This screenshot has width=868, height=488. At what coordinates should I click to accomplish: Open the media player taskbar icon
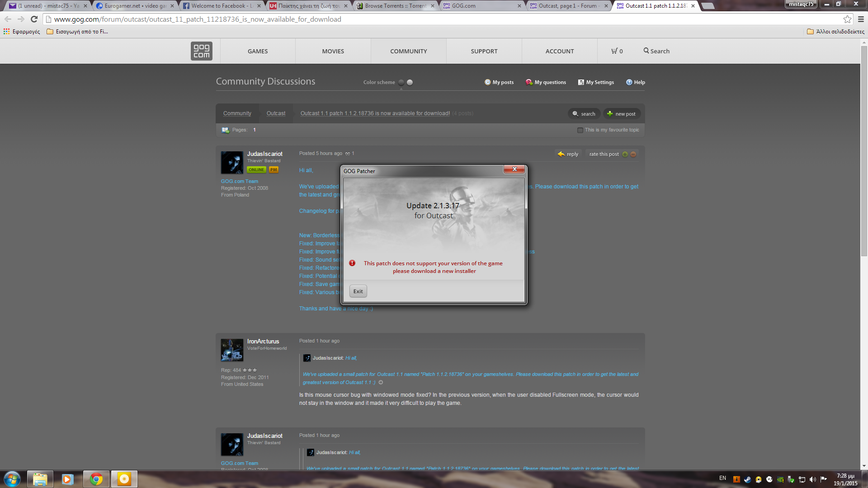coord(68,479)
